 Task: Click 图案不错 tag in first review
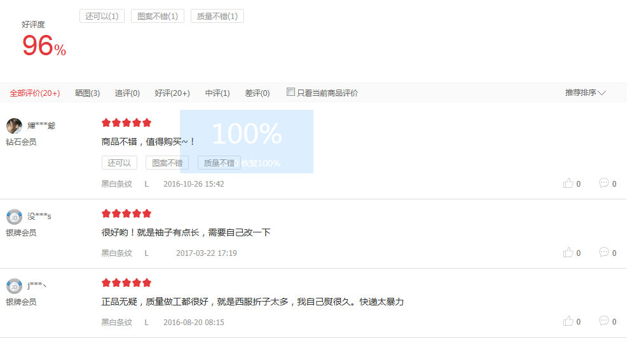(167, 163)
